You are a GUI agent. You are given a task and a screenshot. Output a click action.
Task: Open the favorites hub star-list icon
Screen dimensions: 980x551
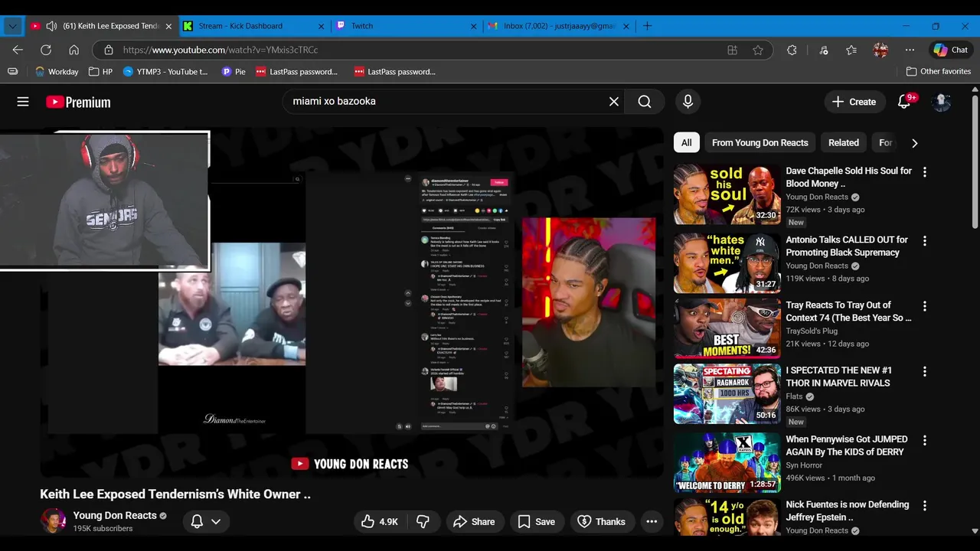click(x=851, y=50)
